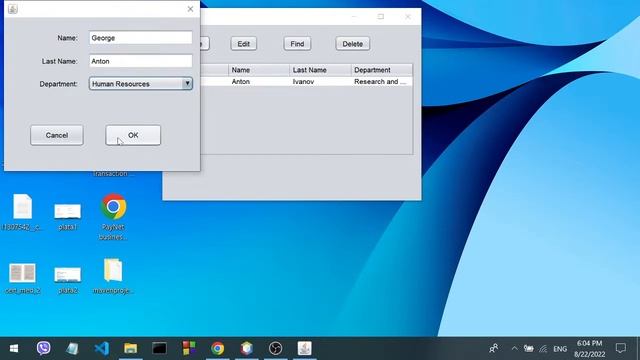Open Viber from the taskbar

pyautogui.click(x=43, y=348)
